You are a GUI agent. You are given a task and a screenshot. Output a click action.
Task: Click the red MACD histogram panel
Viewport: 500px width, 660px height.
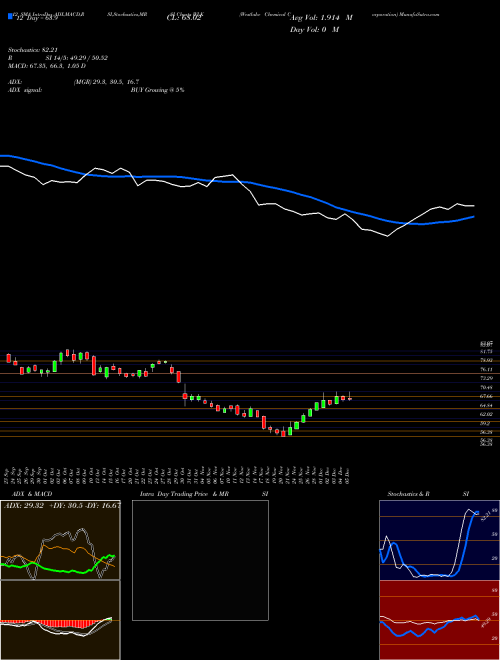click(x=60, y=620)
